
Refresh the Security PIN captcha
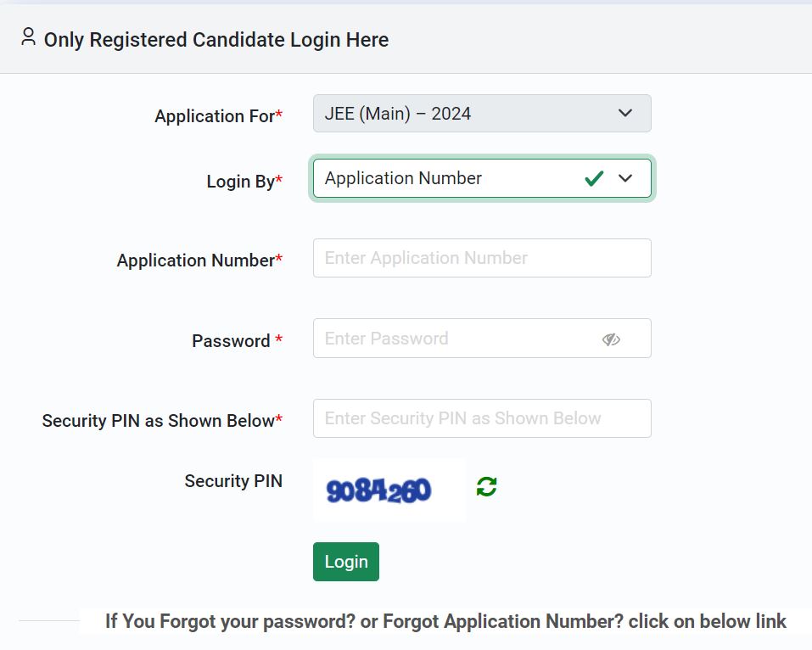pos(486,486)
